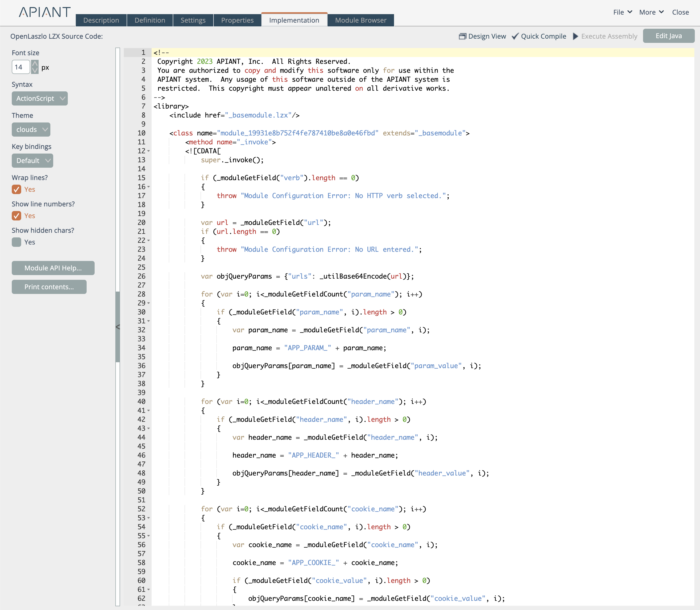The height and width of the screenshot is (610, 700).
Task: Disable the Wrap lines checkbox
Action: click(16, 189)
